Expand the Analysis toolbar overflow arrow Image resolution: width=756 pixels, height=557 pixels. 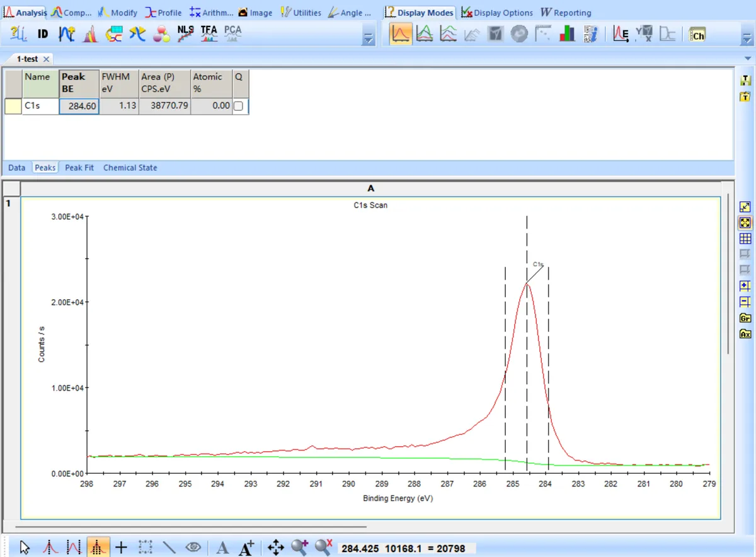[367, 39]
